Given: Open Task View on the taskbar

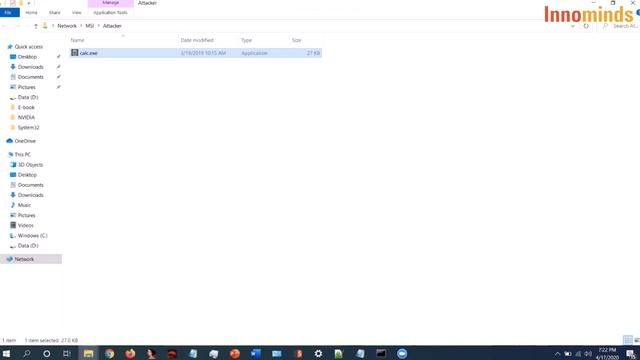Looking at the screenshot, I should [x=67, y=353].
